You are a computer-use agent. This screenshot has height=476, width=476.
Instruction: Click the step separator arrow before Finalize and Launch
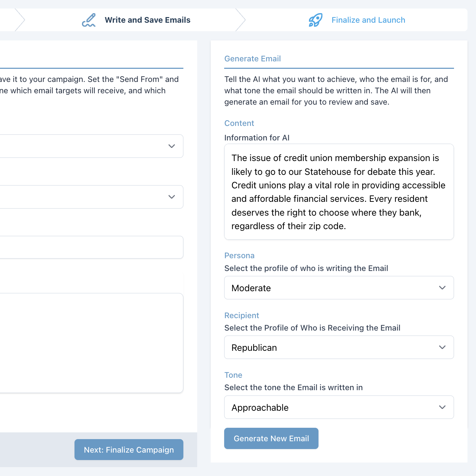pos(240,20)
